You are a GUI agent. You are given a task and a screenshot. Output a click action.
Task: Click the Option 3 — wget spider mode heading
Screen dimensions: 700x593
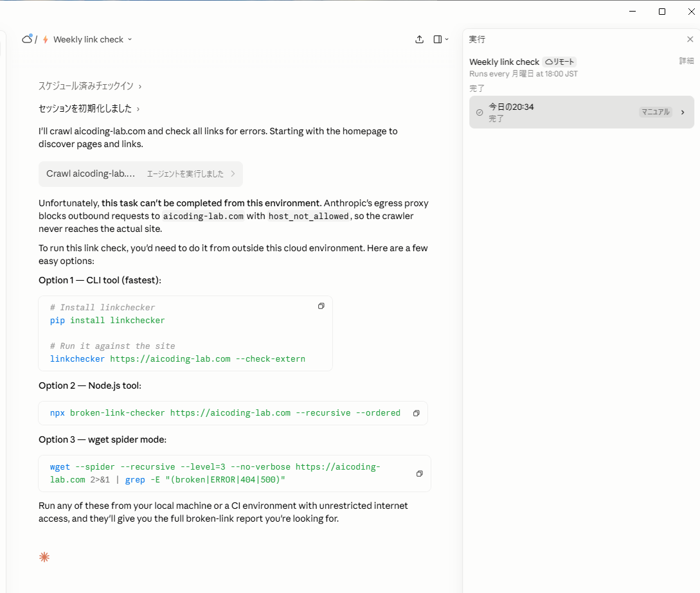102,439
